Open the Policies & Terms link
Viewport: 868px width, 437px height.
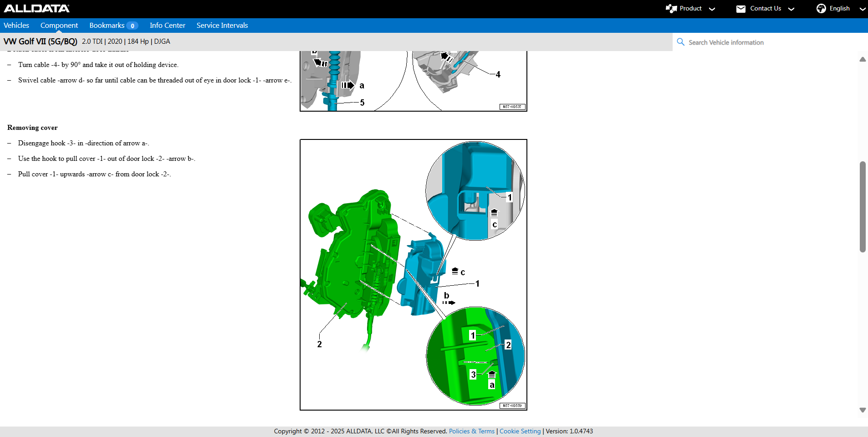pyautogui.click(x=471, y=431)
